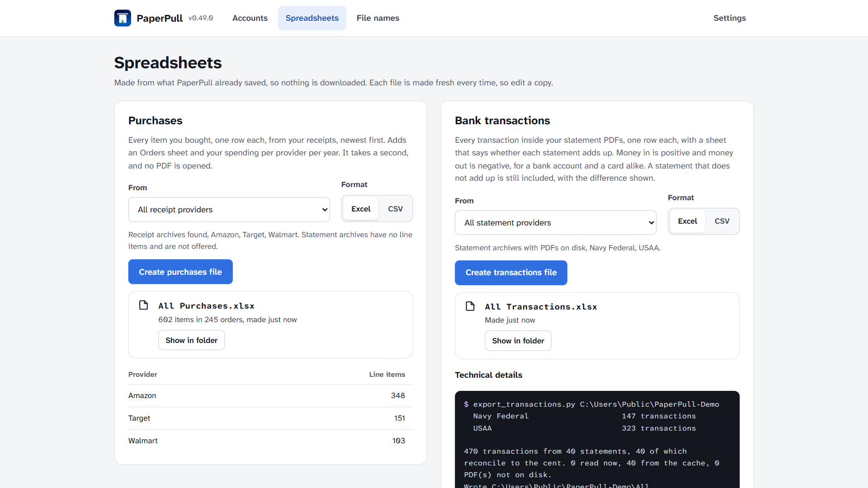This screenshot has width=868, height=488.
Task: Click the version label v0.49.0
Action: (201, 18)
